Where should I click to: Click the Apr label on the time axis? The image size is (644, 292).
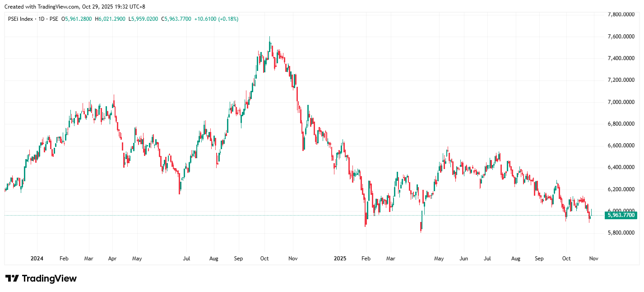pos(112,259)
